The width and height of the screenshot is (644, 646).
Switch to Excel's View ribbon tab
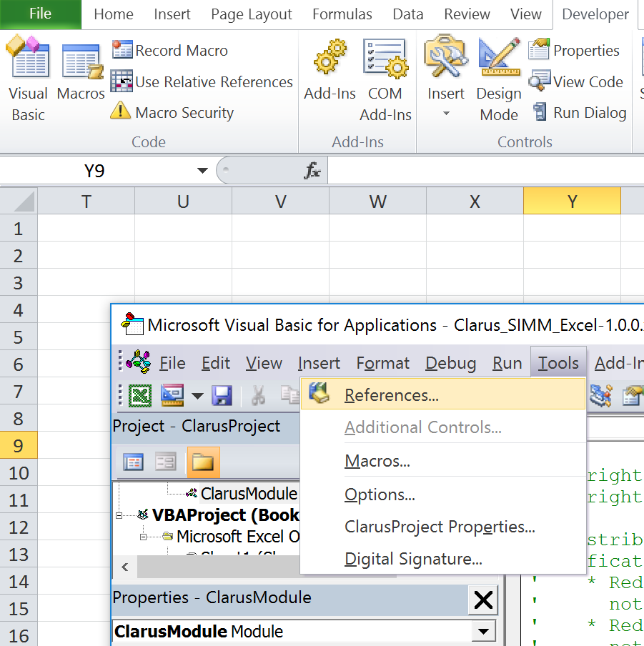[x=526, y=14]
